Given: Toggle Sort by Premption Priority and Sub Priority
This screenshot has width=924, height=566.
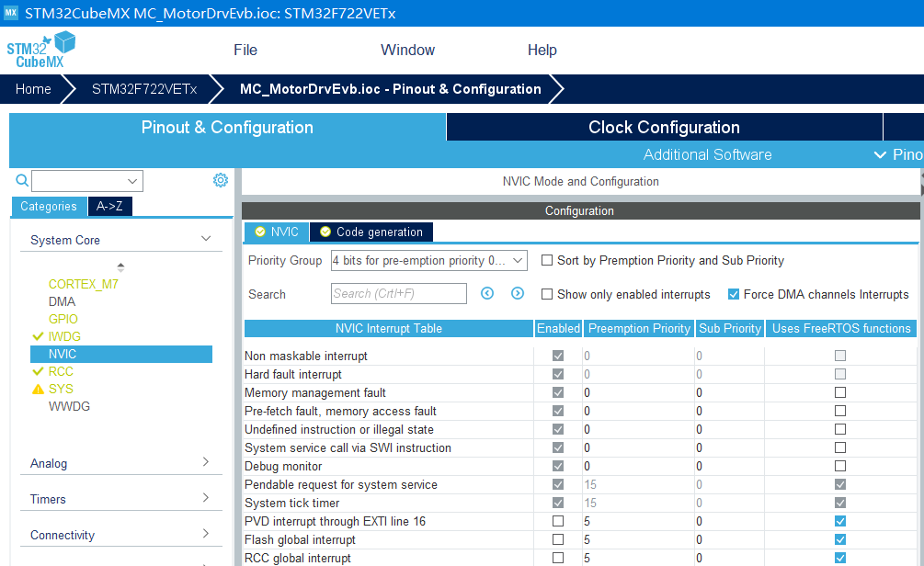Looking at the screenshot, I should pyautogui.click(x=547, y=260).
